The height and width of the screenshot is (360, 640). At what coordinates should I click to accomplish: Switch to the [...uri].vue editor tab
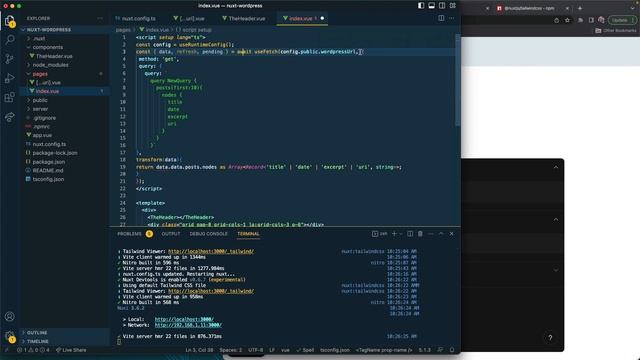click(x=189, y=18)
